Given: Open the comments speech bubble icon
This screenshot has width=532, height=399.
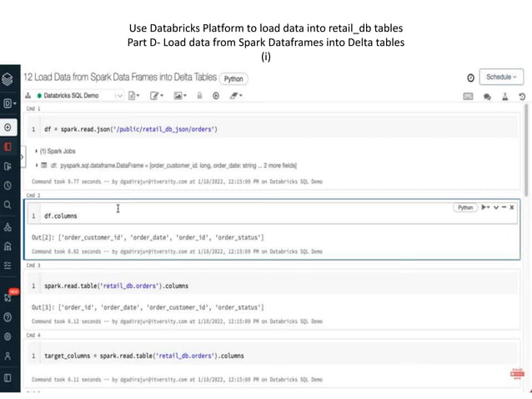Looking at the screenshot, I should pyautogui.click(x=487, y=96).
